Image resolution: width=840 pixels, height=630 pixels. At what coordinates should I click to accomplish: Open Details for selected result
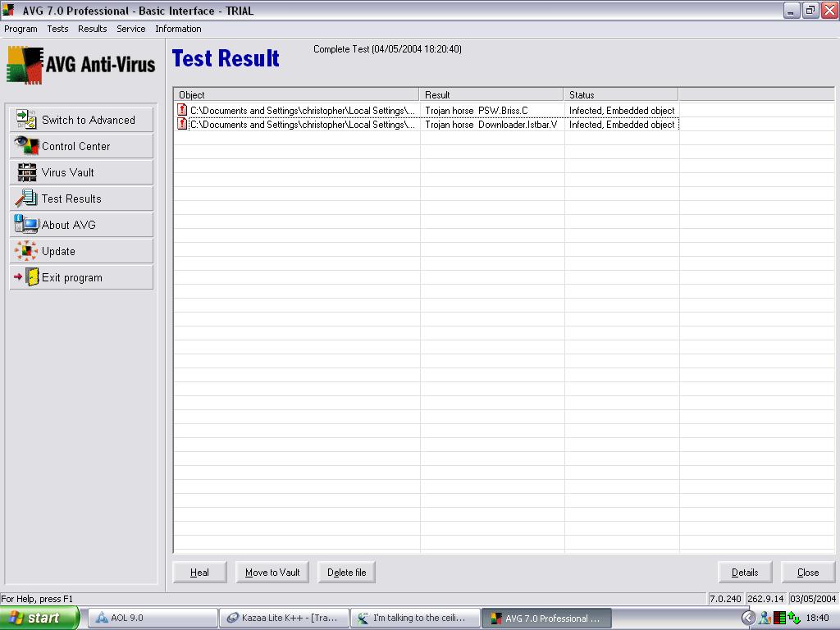[745, 572]
